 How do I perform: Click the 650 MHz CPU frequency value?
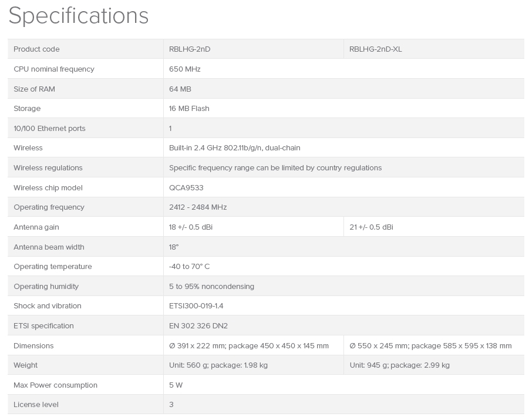pos(185,69)
